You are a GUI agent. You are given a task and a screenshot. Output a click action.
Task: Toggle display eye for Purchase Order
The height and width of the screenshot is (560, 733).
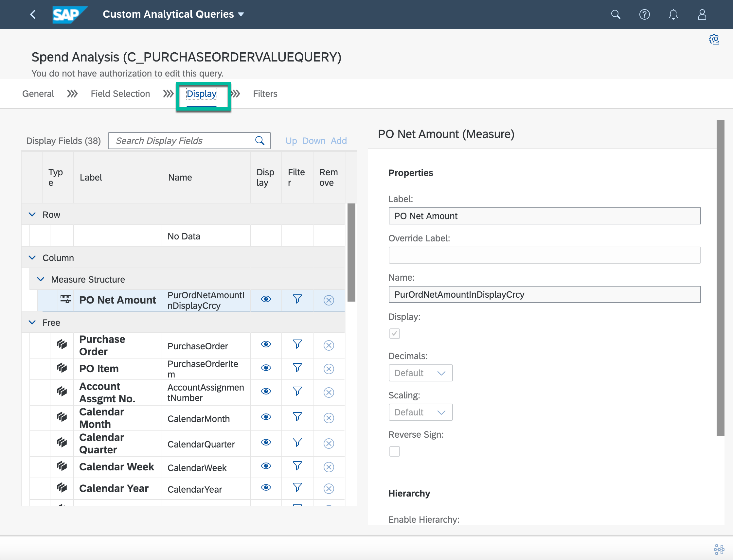coord(266,344)
